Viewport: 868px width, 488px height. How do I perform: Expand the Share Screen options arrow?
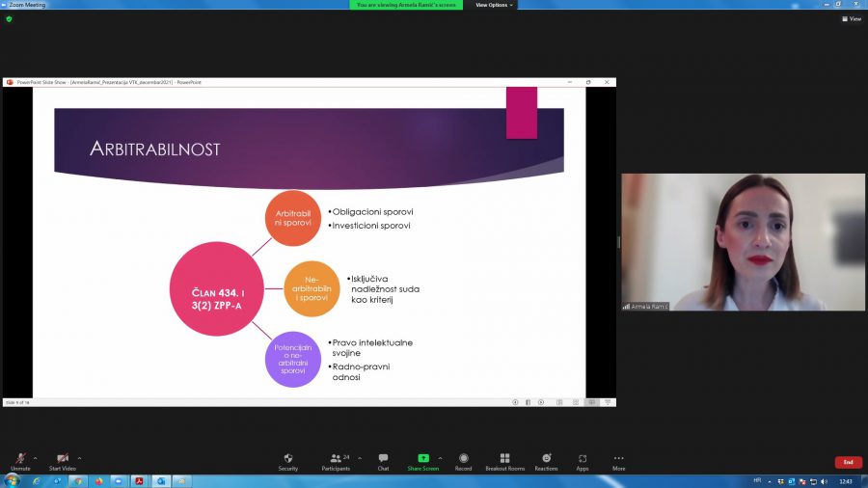tap(440, 458)
